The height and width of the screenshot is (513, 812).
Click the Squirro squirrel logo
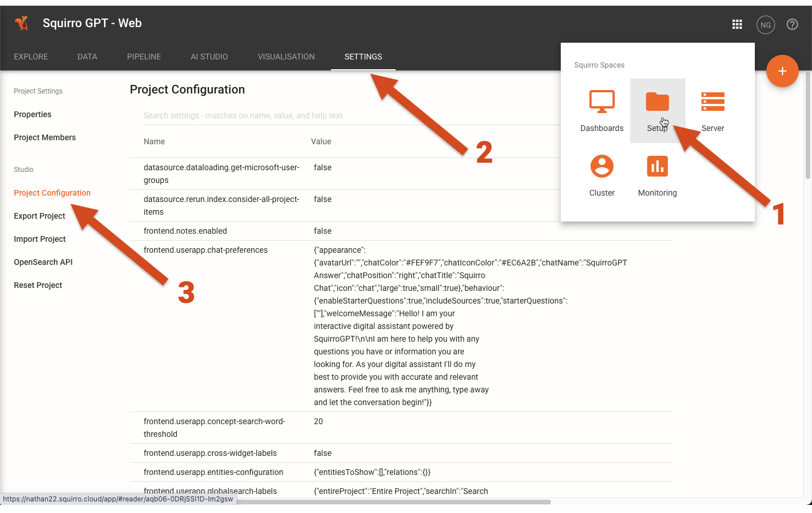(22, 23)
